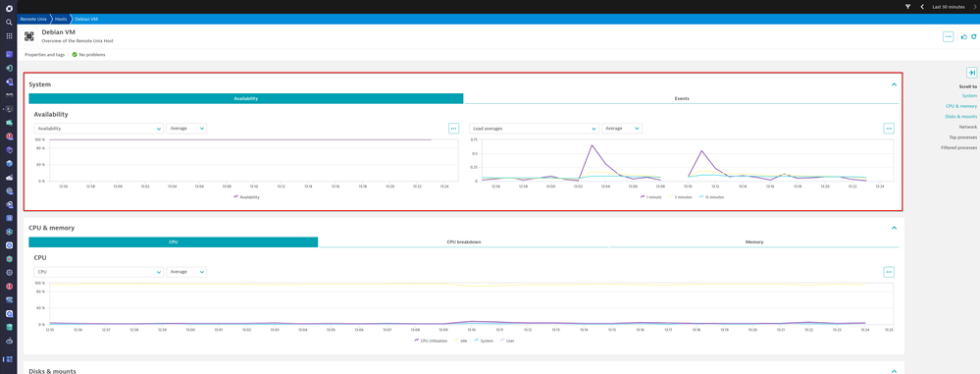Click the Debian VM page title

(x=58, y=31)
